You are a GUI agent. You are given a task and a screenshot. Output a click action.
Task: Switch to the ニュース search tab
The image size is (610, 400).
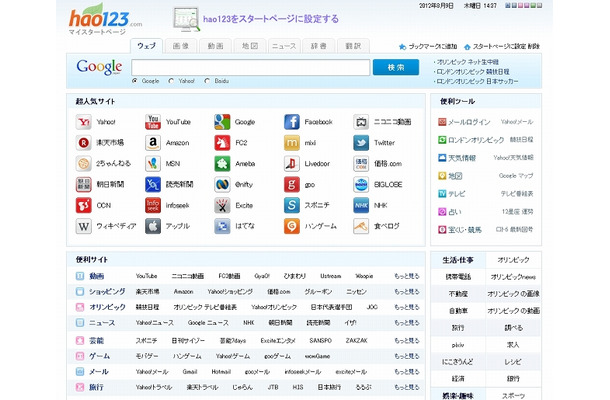click(284, 46)
